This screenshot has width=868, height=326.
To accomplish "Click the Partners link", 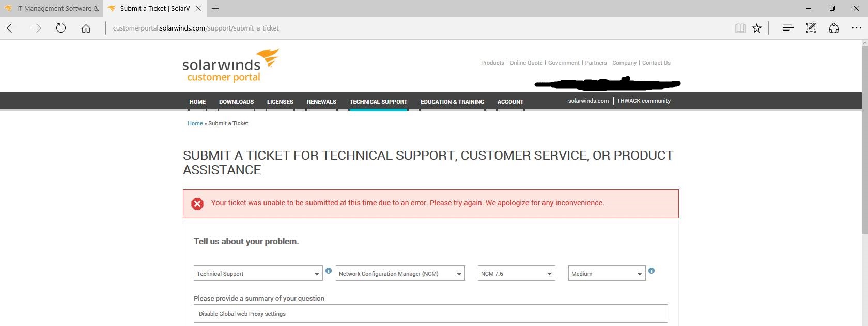I will (596, 63).
